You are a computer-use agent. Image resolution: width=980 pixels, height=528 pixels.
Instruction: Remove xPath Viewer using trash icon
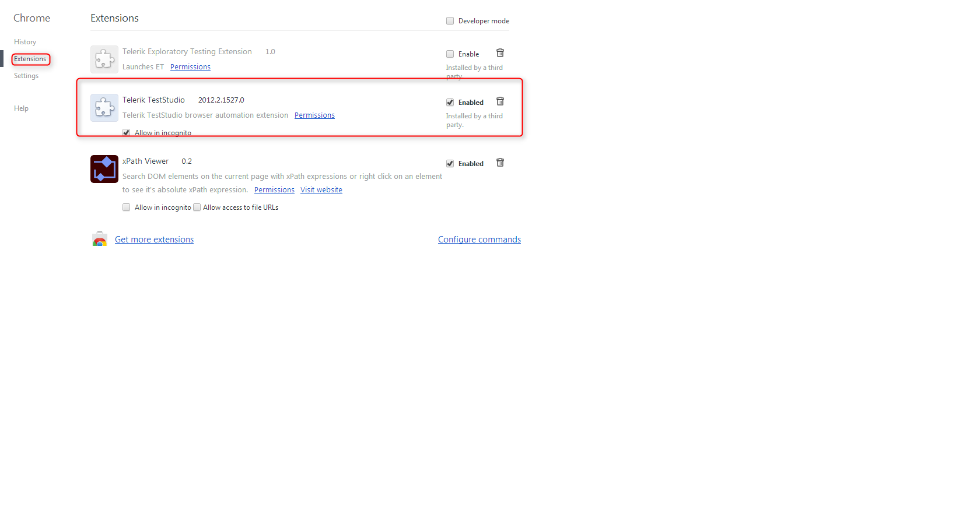pos(500,163)
